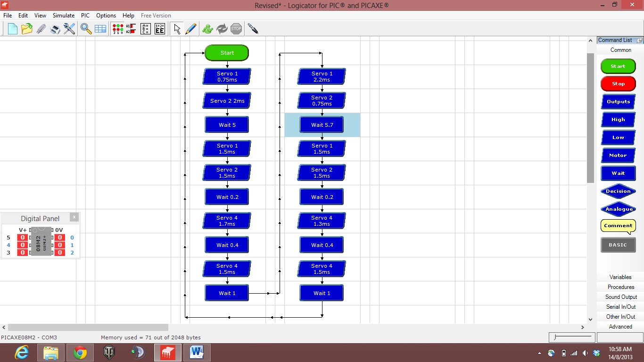Select the Servo 2 2ms flowchart block

227,101
